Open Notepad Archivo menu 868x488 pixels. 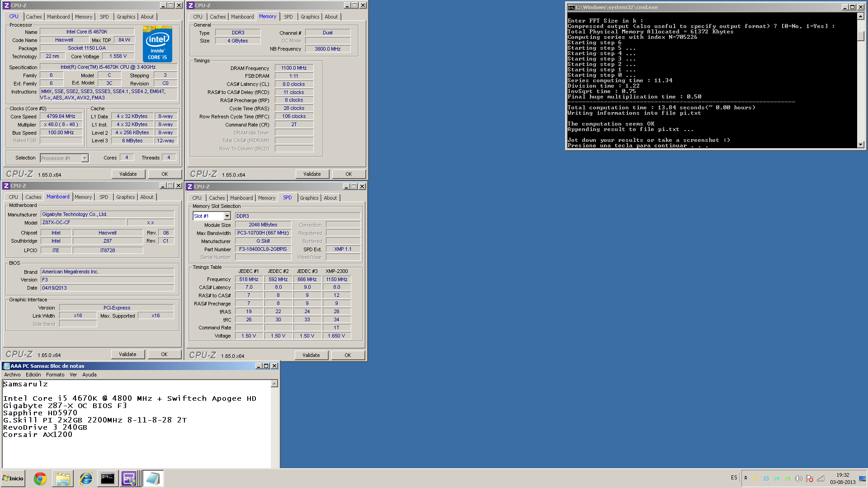(x=12, y=375)
